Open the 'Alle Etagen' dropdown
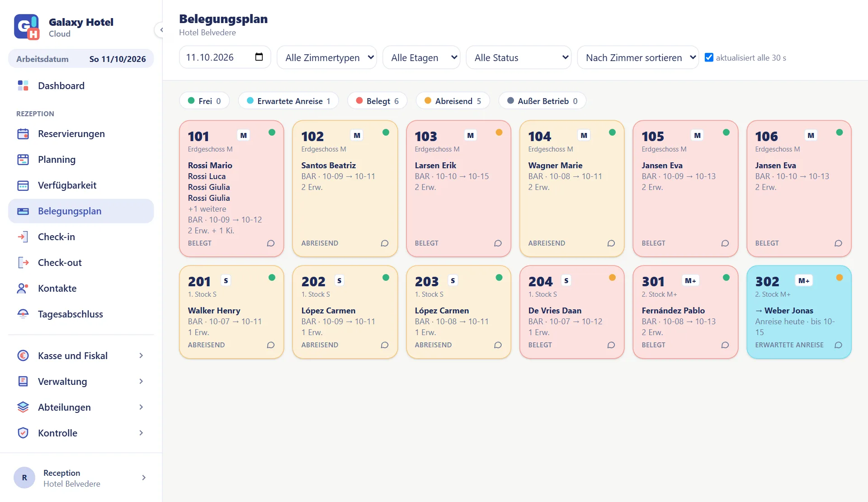Image resolution: width=868 pixels, height=502 pixels. [x=421, y=57]
